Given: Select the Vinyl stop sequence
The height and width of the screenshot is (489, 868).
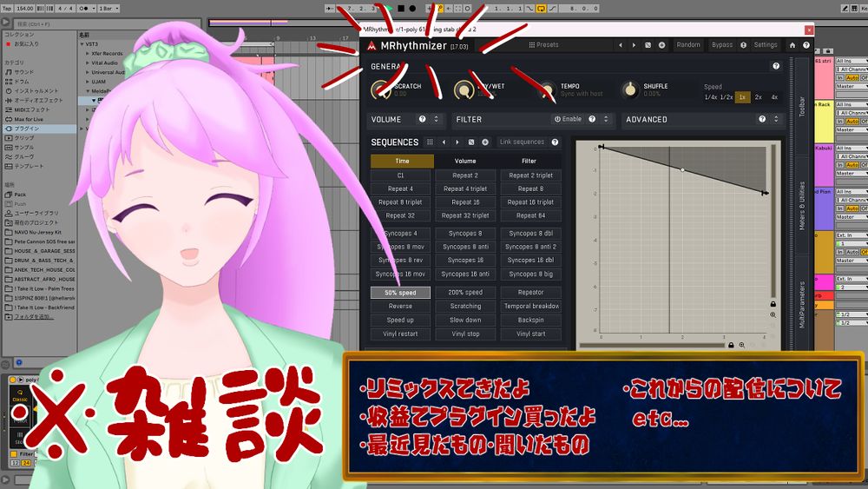Looking at the screenshot, I should tap(465, 334).
